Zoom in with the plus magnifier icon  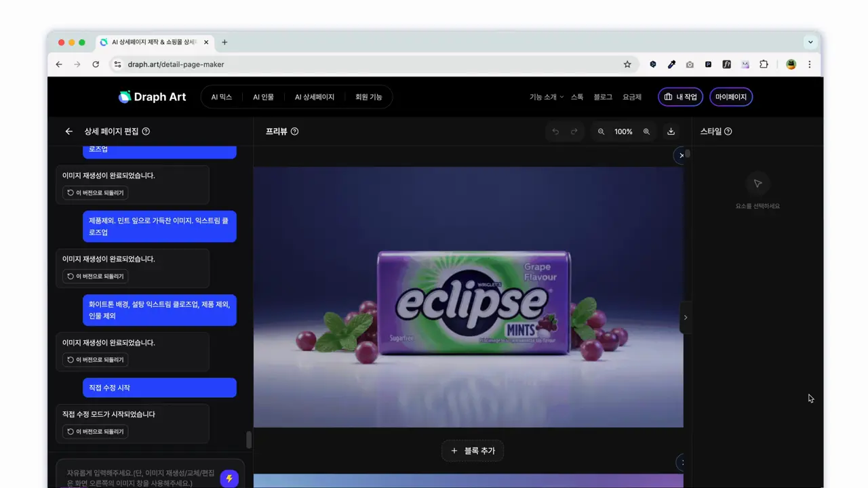(646, 131)
